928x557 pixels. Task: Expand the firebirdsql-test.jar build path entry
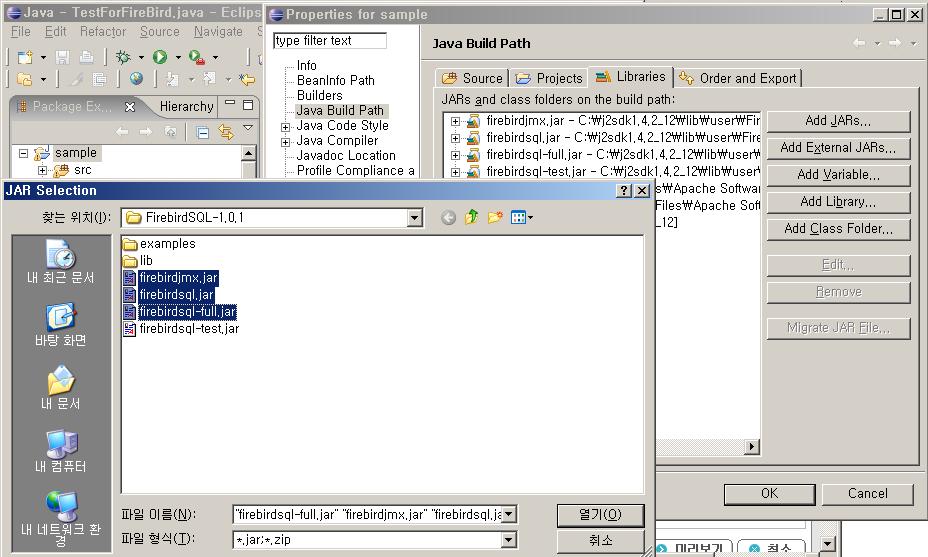coord(455,172)
